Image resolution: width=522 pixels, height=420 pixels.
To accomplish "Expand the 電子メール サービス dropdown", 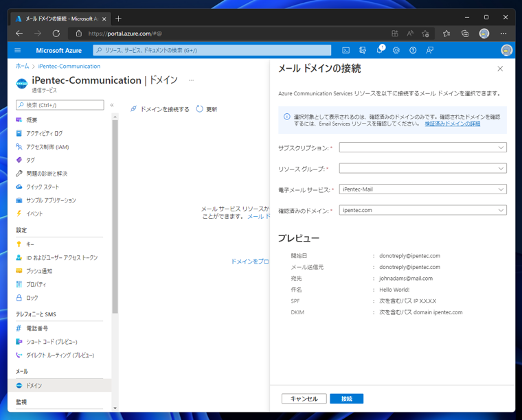I will point(423,189).
